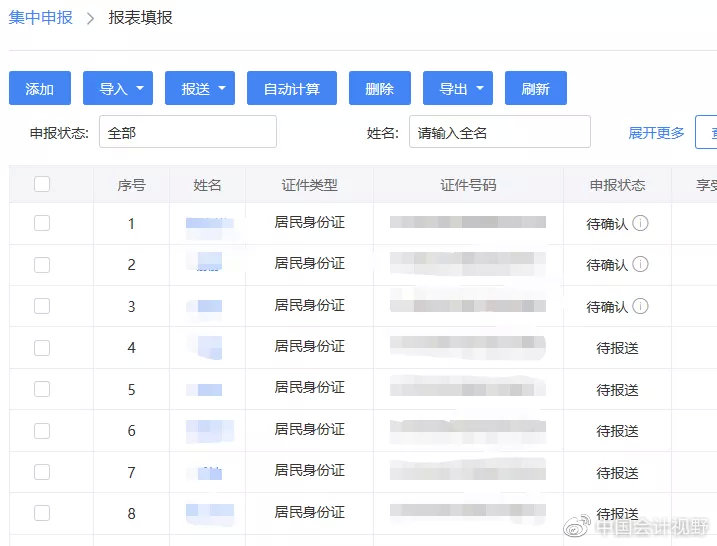Click the 申报状态 column header
717x546 pixels.
point(617,185)
